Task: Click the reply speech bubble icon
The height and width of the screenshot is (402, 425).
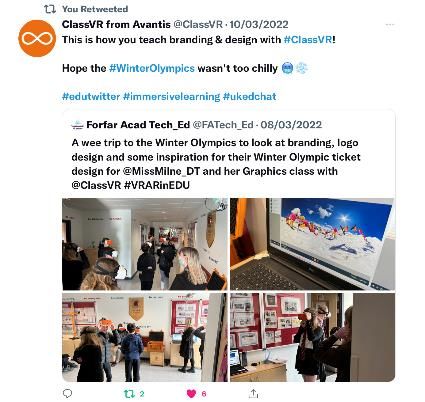Action: 67,394
